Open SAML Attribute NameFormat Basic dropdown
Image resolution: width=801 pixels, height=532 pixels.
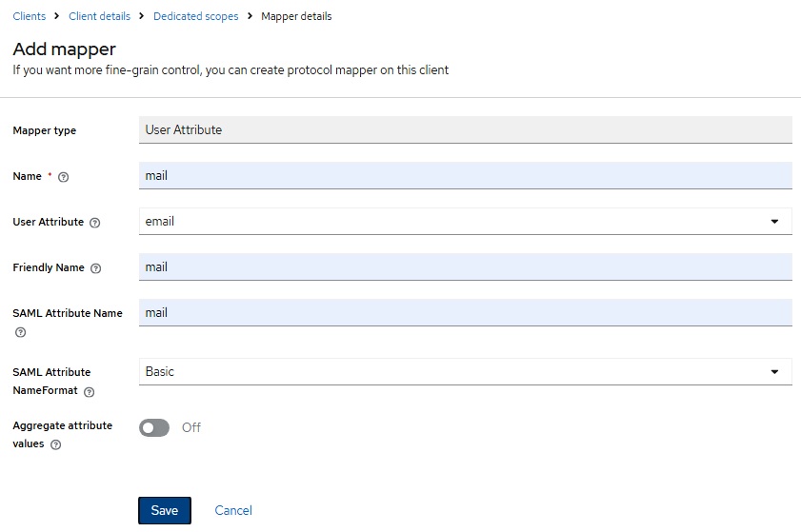[x=466, y=372]
